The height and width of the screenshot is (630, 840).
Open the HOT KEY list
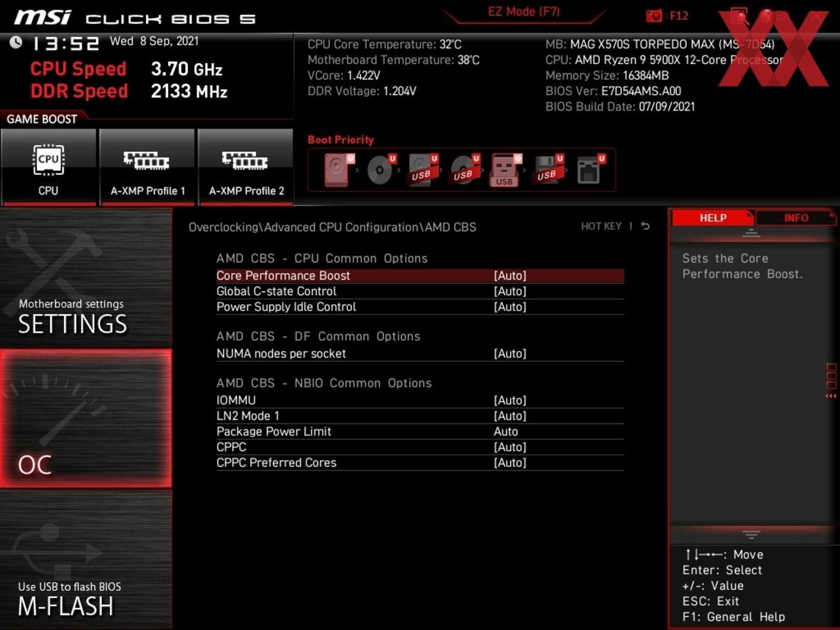pyautogui.click(x=601, y=226)
